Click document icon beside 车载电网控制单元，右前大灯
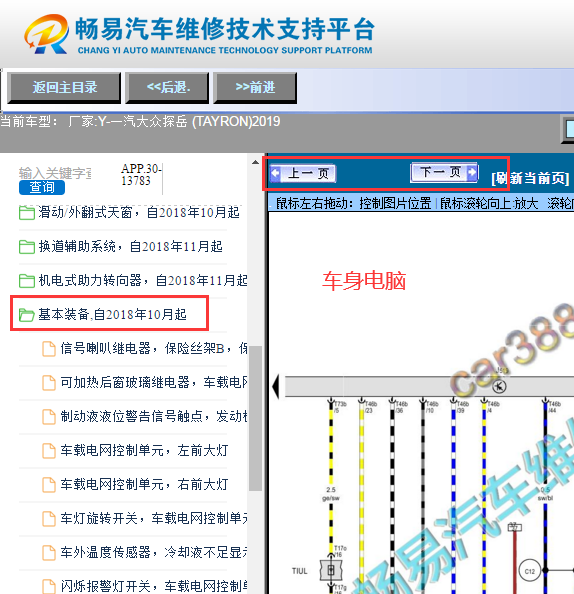This screenshot has height=594, width=574. 48,485
